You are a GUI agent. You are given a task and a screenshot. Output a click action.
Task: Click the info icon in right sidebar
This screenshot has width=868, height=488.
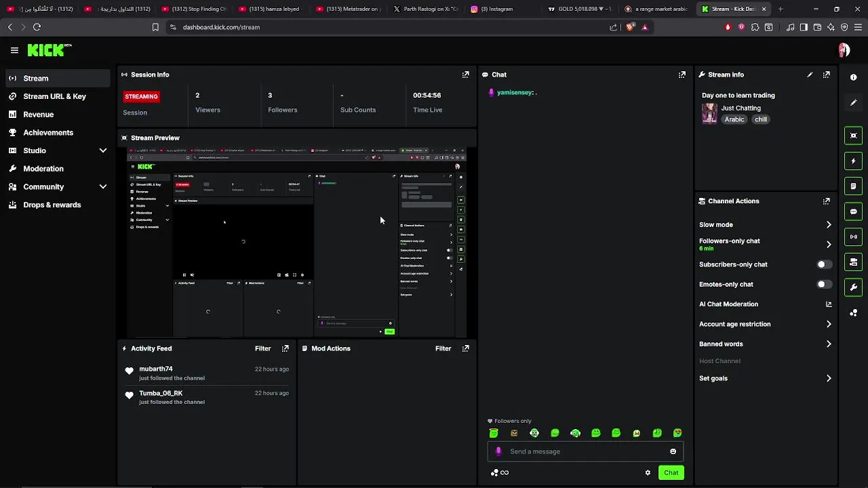[853, 77]
